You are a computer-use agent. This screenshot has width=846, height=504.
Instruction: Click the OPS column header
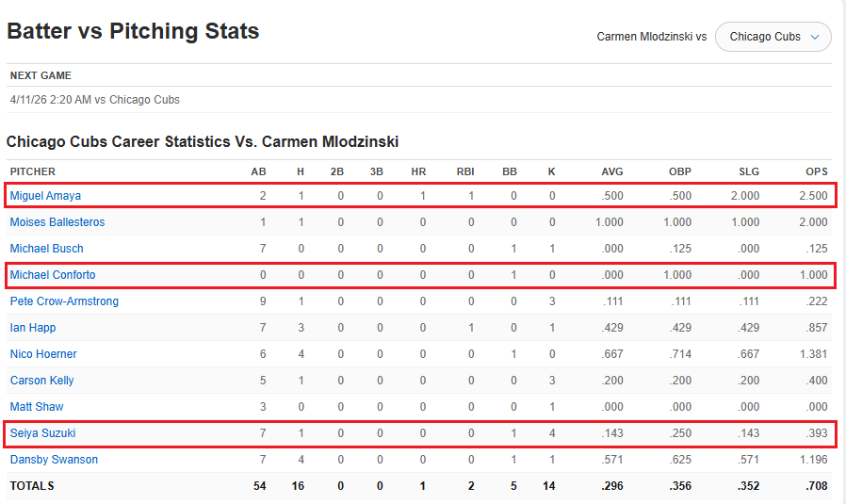(817, 171)
